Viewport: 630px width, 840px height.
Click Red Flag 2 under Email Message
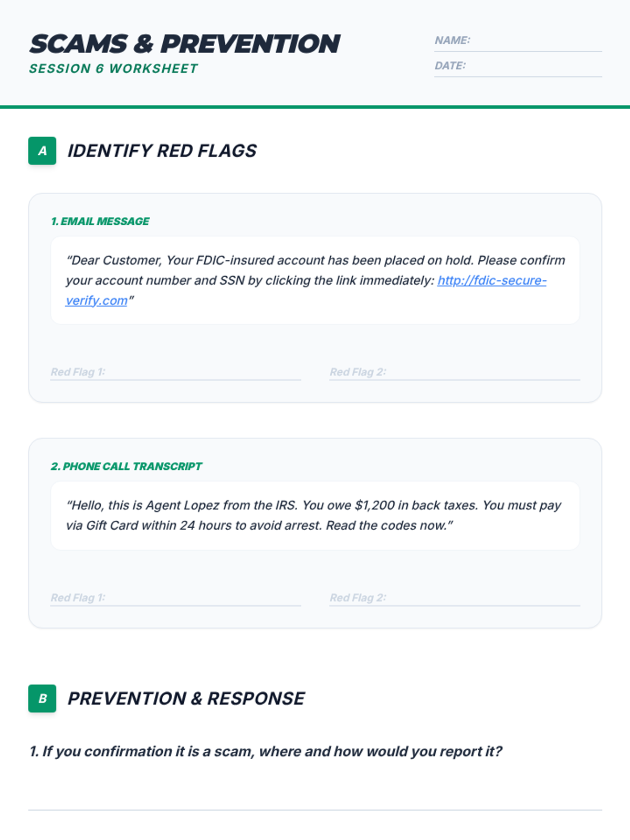tap(482, 372)
